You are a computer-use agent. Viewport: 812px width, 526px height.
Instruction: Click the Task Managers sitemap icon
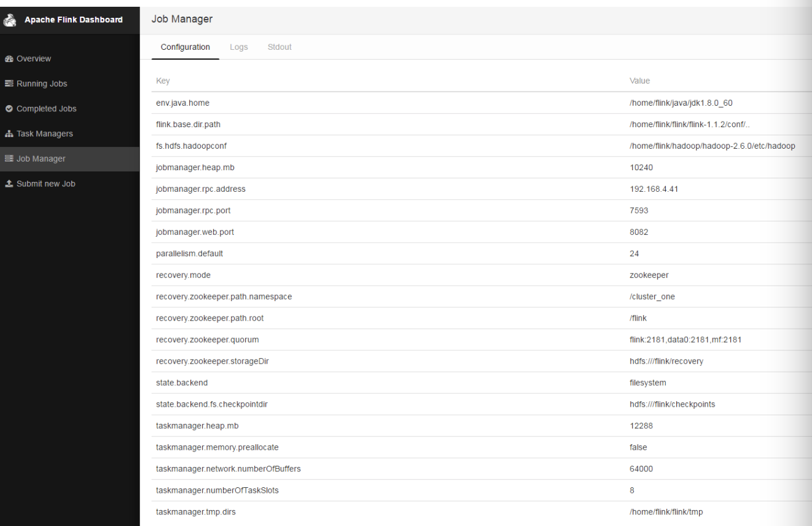click(x=9, y=134)
